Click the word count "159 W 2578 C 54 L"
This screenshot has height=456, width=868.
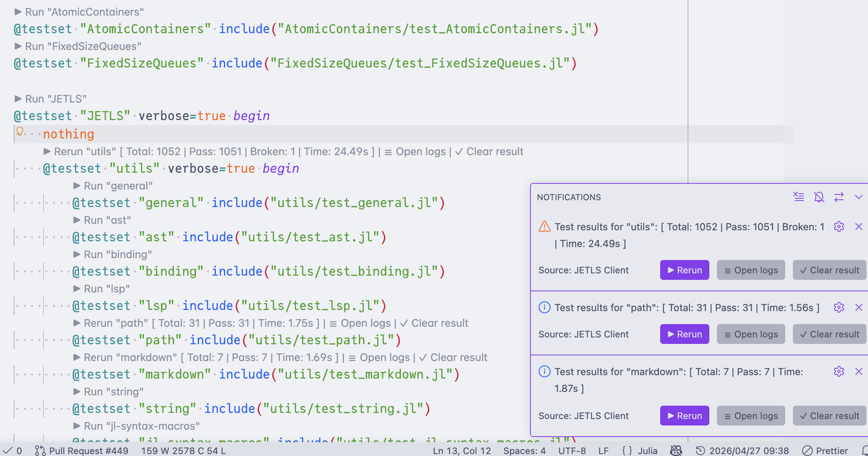click(183, 451)
